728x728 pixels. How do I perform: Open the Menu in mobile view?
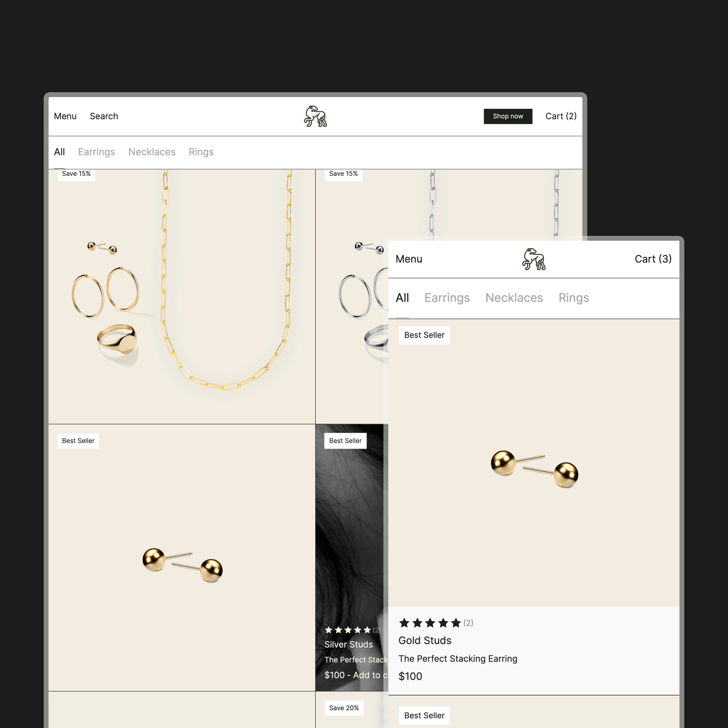click(409, 259)
